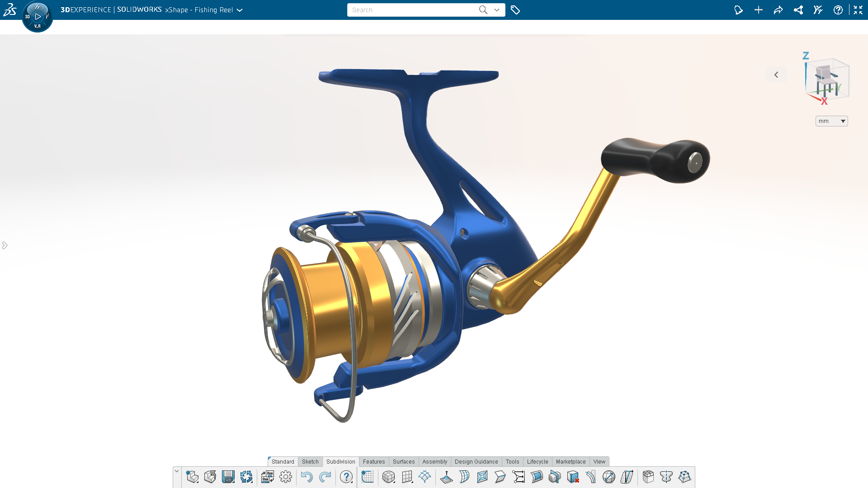The width and height of the screenshot is (868, 488).
Task: Open the mm units dropdown
Action: (x=831, y=121)
